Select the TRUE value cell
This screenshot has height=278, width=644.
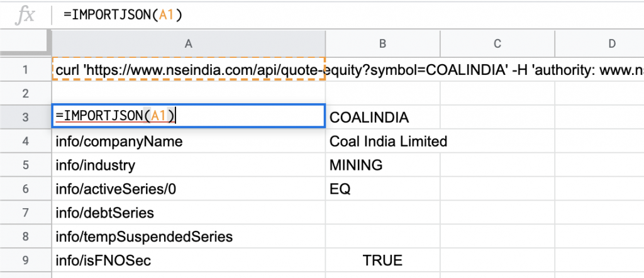tap(382, 260)
